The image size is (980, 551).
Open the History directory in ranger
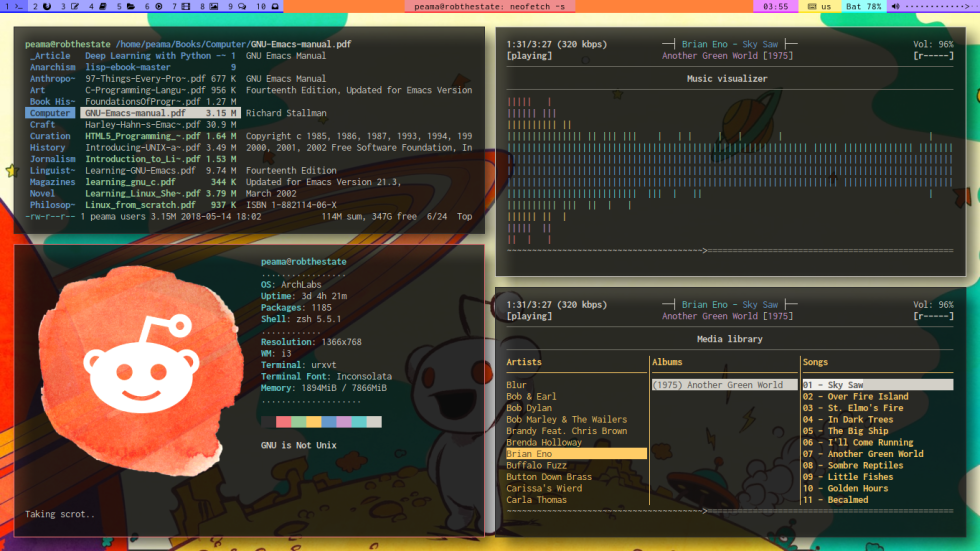(48, 147)
